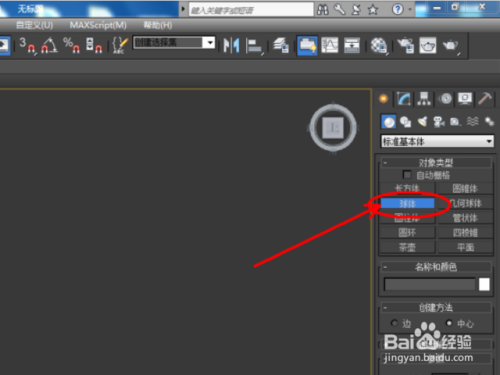This screenshot has height=375, width=500.
Task: Open the 标准基本体 dropdown
Action: [x=437, y=141]
